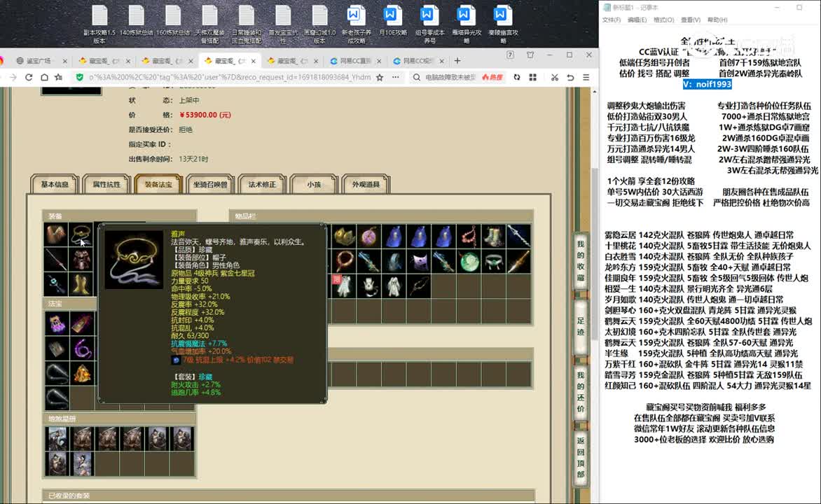Screen dimensions: 821x504
Task: Open the address bar three-dots menu
Action: (395, 77)
